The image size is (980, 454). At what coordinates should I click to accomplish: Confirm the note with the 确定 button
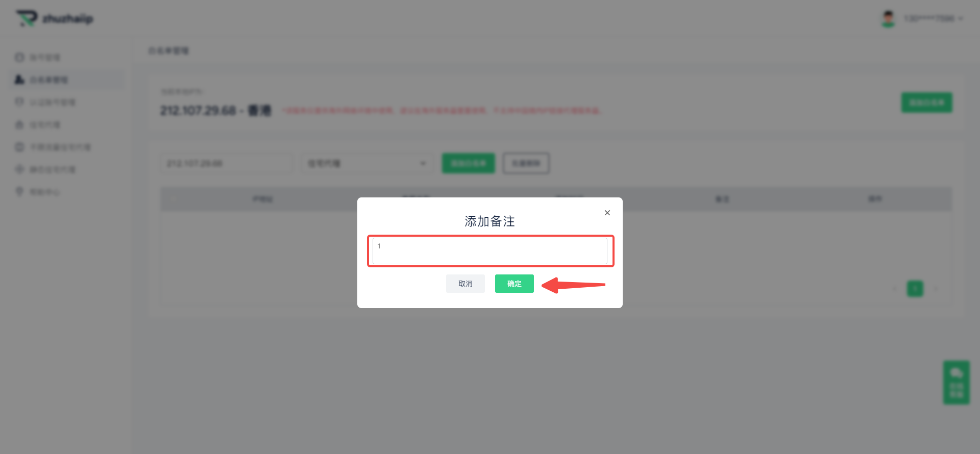(x=514, y=284)
